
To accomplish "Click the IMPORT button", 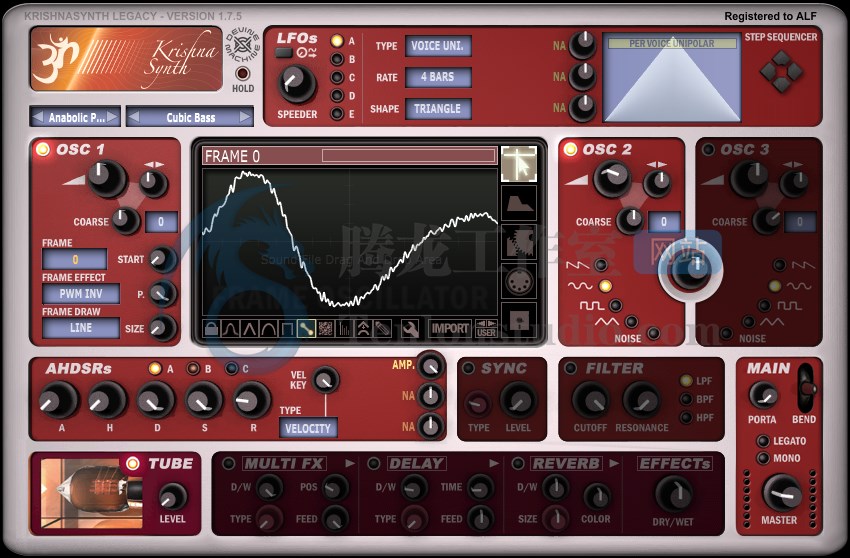I will tap(449, 329).
